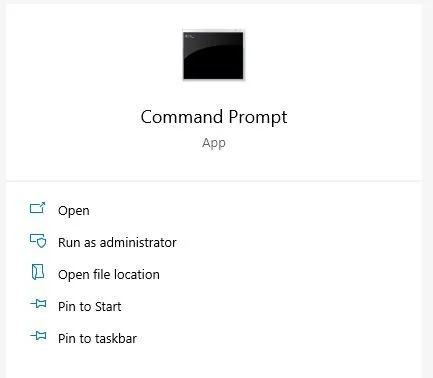The height and width of the screenshot is (378, 433).
Task: Click the word "location" in the actions list
Action: tap(137, 274)
